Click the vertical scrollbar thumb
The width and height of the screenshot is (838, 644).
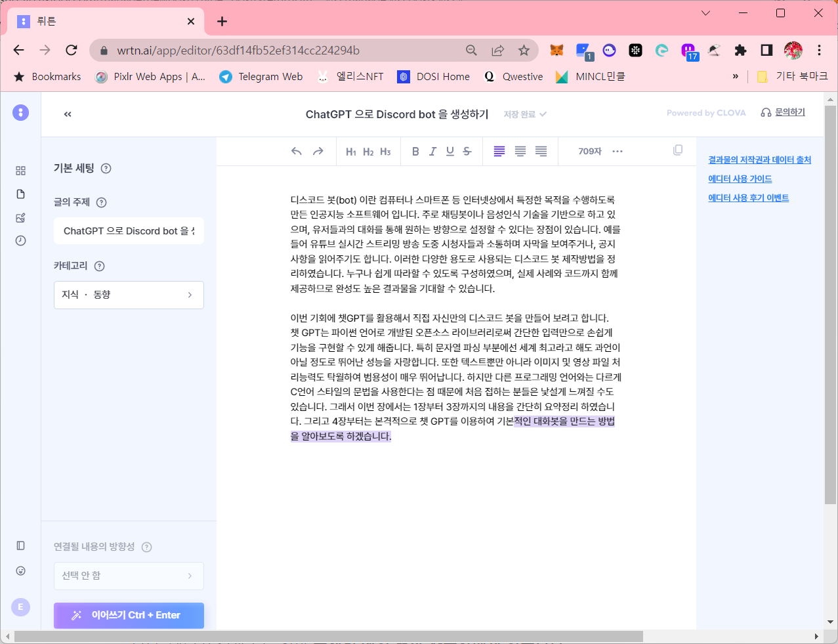(830, 305)
